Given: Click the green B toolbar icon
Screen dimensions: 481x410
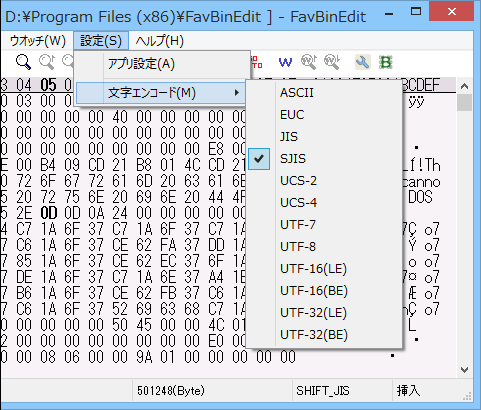Looking at the screenshot, I should point(385,62).
